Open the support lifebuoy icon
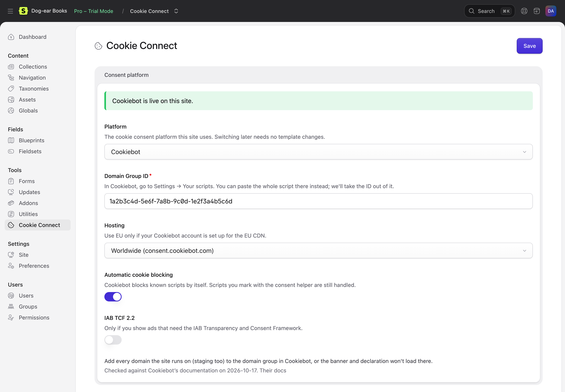This screenshot has width=565, height=392. click(x=524, y=11)
